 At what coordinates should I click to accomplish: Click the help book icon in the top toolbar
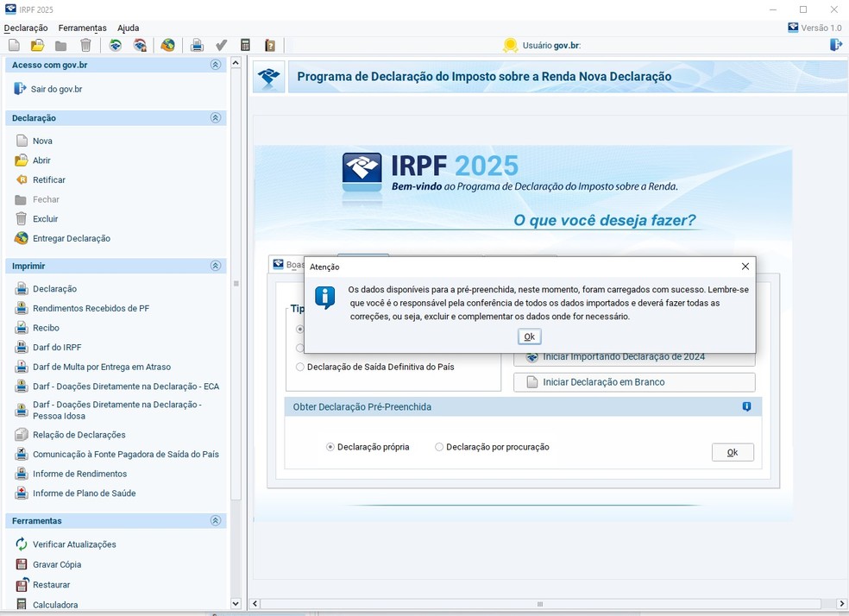270,46
